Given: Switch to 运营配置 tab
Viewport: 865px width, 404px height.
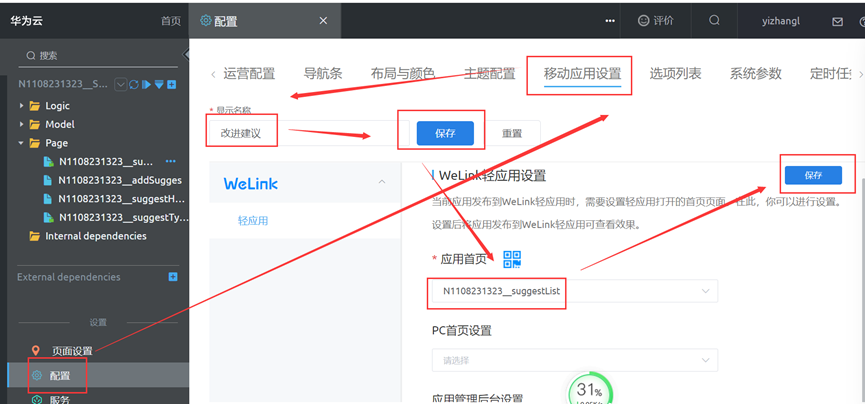Looking at the screenshot, I should (249, 73).
